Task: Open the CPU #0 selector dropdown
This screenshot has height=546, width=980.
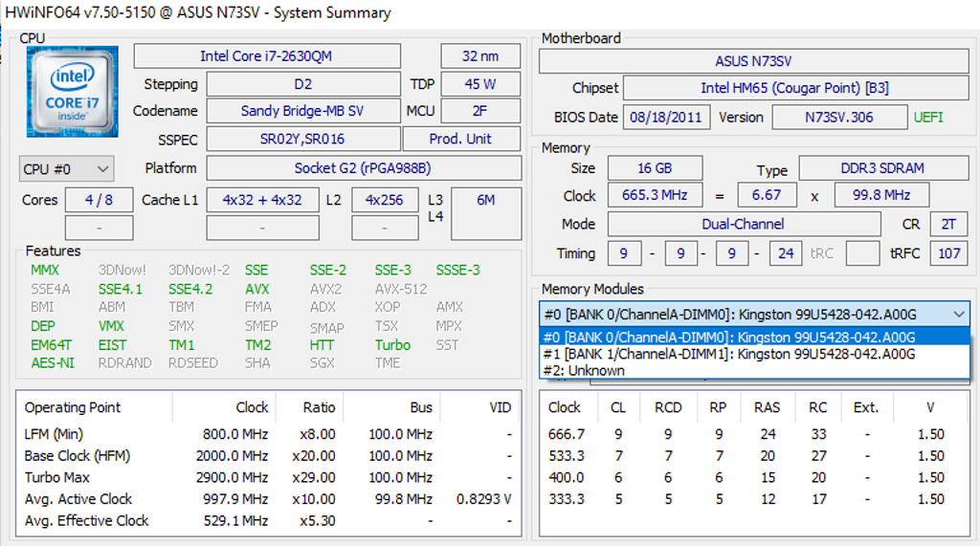Action: point(66,169)
